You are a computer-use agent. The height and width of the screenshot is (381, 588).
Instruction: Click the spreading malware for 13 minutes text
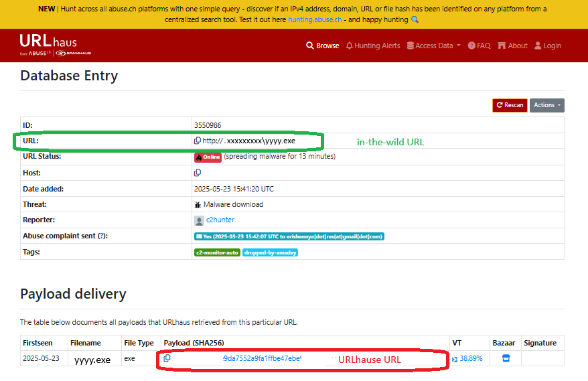[x=280, y=157]
